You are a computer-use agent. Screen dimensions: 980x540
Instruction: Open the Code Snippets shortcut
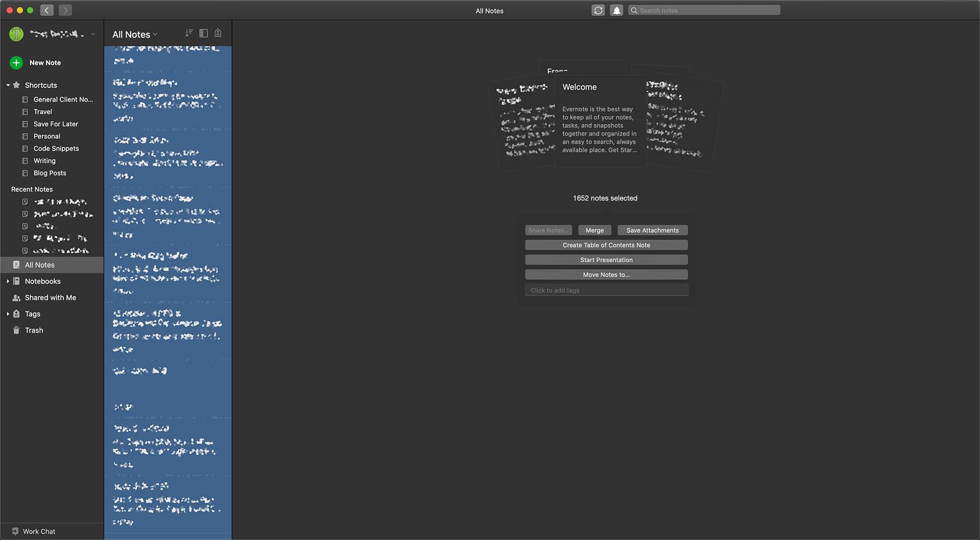point(56,149)
